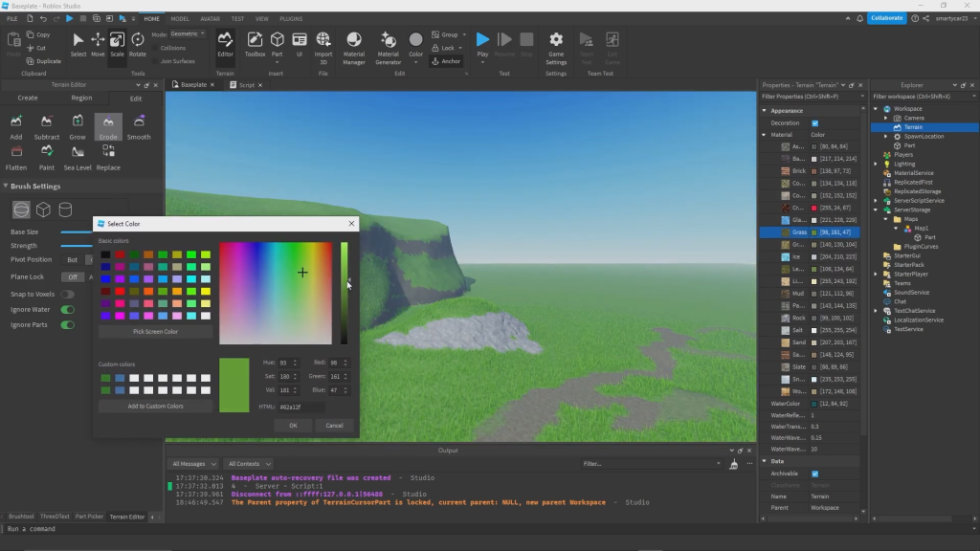This screenshot has width=980, height=551.
Task: Collapse the Appearance section
Action: [x=765, y=111]
